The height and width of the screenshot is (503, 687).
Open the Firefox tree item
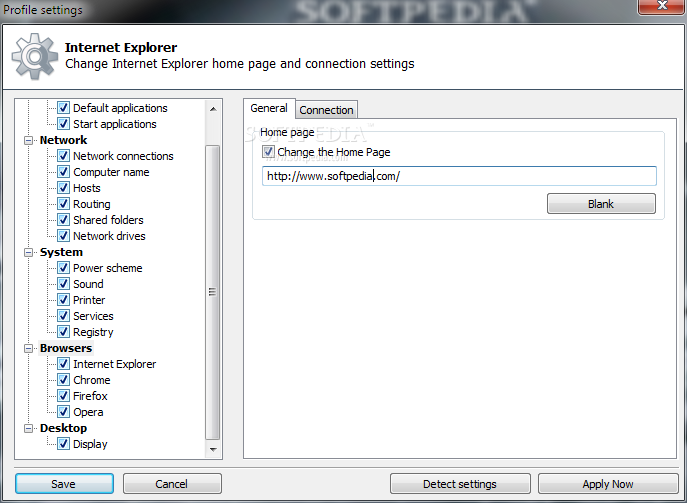click(x=90, y=396)
